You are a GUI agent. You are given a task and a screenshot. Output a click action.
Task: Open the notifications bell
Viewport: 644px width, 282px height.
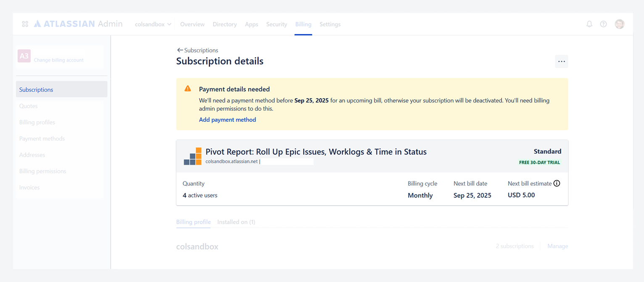(x=589, y=24)
